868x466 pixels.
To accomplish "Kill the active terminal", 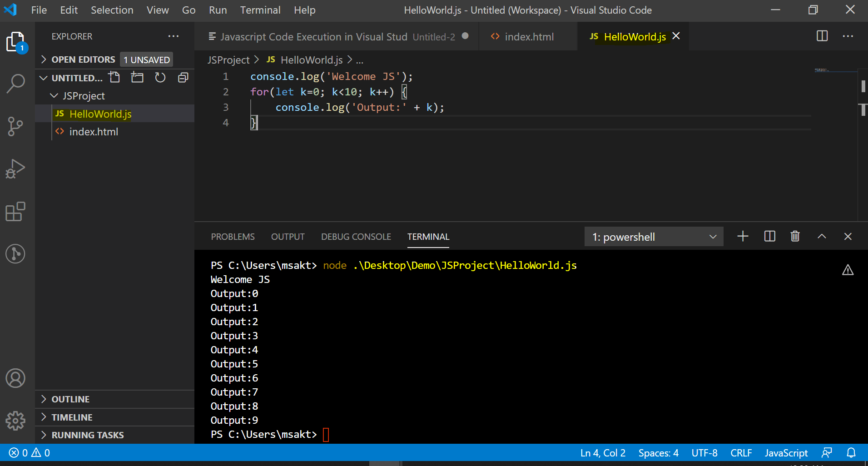I will point(795,236).
